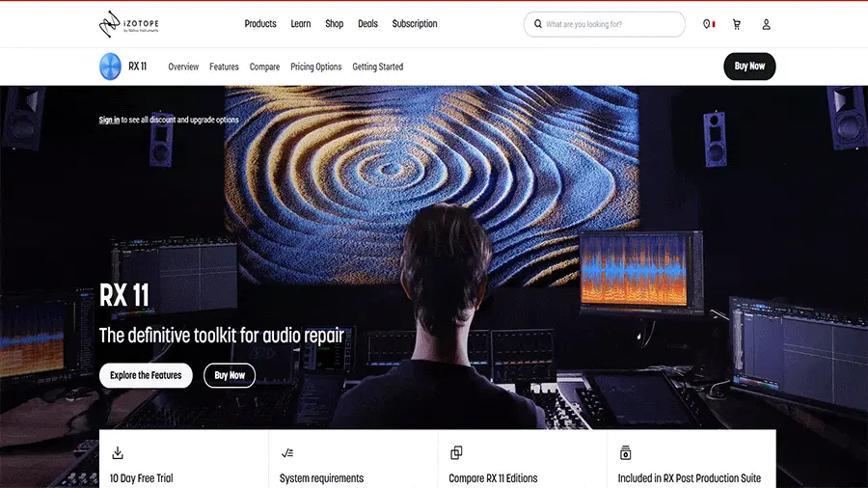This screenshot has width=868, height=488.
Task: Focus the 'What are you looking for?' search field
Action: click(x=610, y=24)
